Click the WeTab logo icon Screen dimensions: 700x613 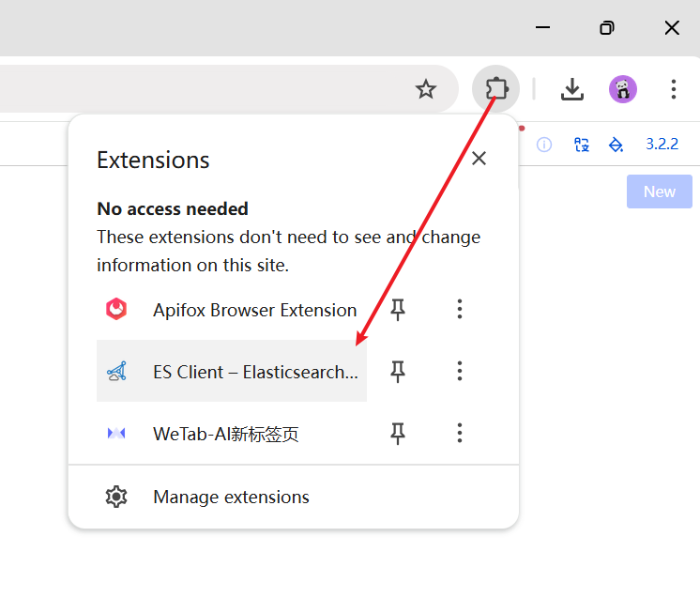click(x=116, y=433)
